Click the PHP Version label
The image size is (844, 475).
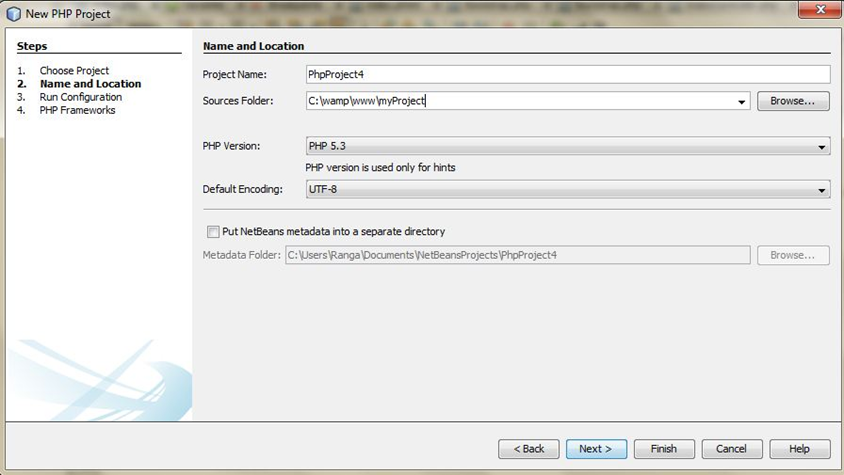(x=231, y=146)
